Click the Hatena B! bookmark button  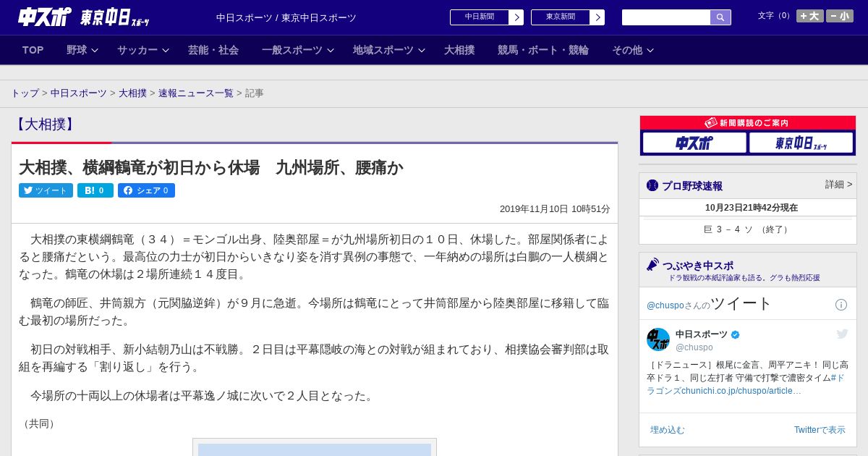pyautogui.click(x=95, y=190)
